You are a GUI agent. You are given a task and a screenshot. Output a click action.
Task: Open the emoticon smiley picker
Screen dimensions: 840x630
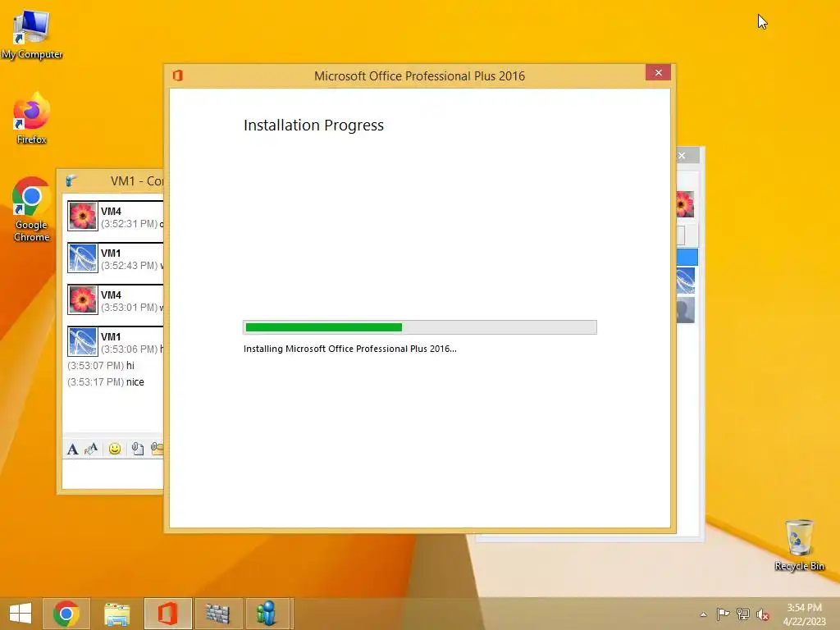[115, 449]
